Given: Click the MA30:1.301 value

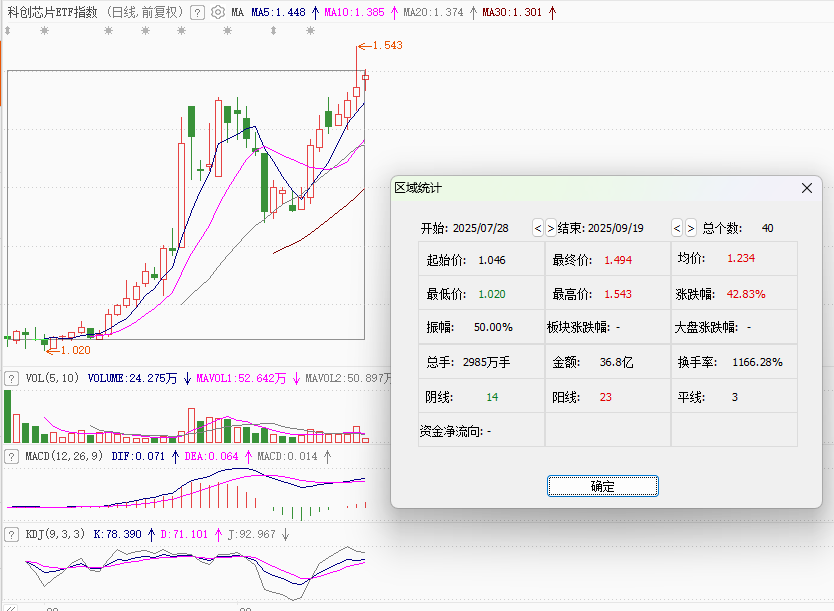Looking at the screenshot, I should click(x=512, y=12).
